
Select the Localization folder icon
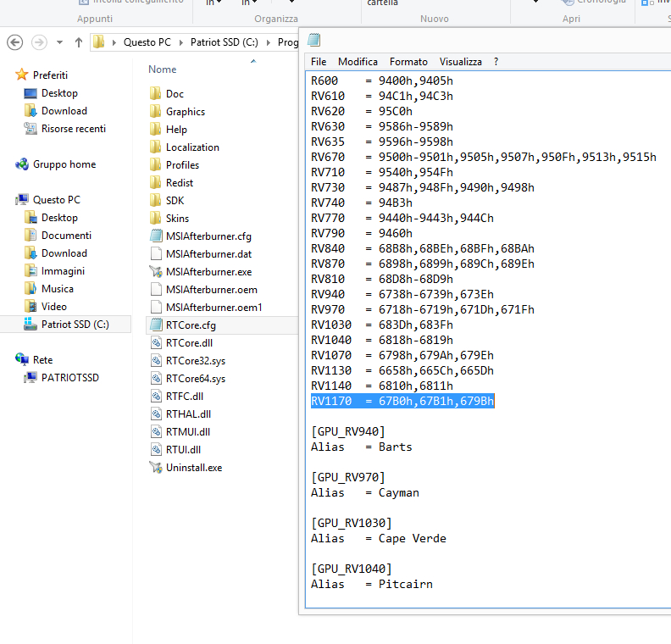coord(156,147)
